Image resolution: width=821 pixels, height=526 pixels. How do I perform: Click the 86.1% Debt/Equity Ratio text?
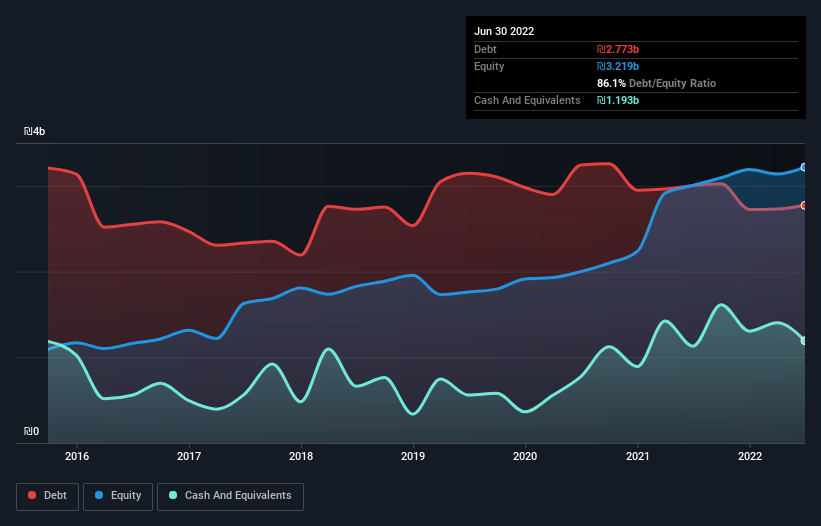pyautogui.click(x=656, y=83)
